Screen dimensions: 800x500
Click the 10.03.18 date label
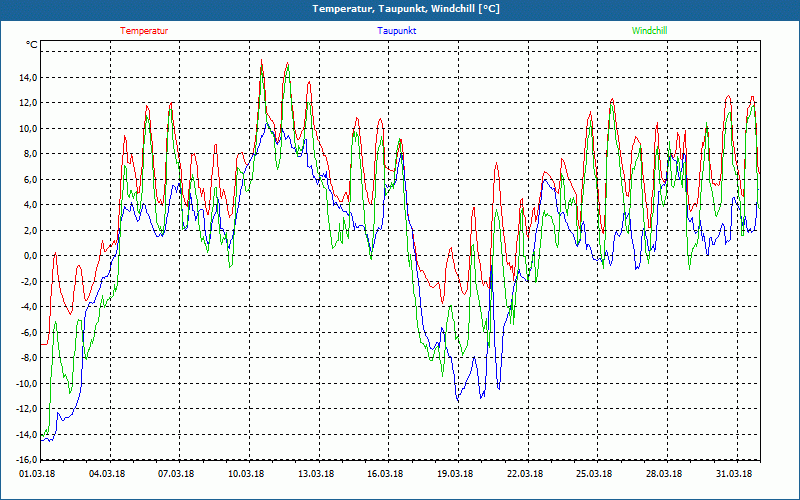(x=246, y=474)
